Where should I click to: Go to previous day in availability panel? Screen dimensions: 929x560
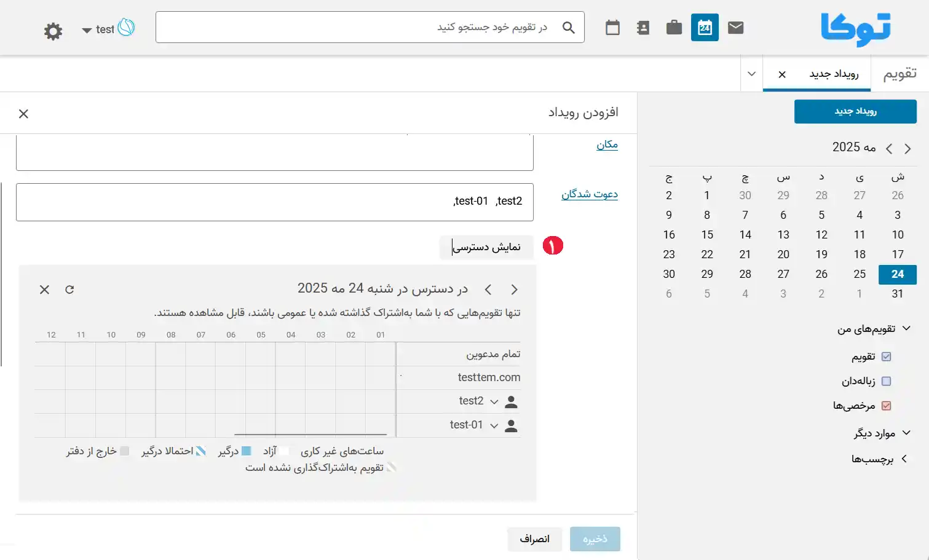click(x=515, y=290)
